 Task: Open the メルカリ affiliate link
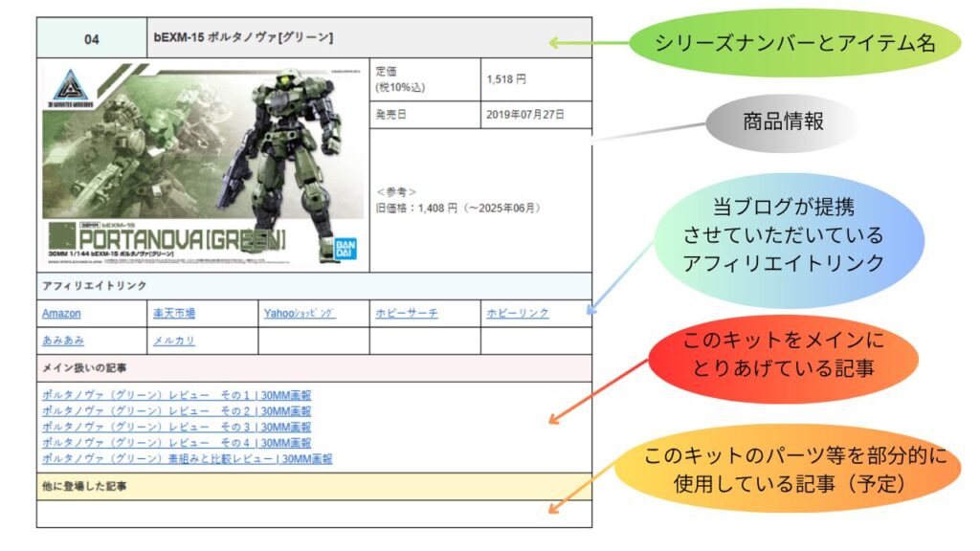tap(174, 341)
